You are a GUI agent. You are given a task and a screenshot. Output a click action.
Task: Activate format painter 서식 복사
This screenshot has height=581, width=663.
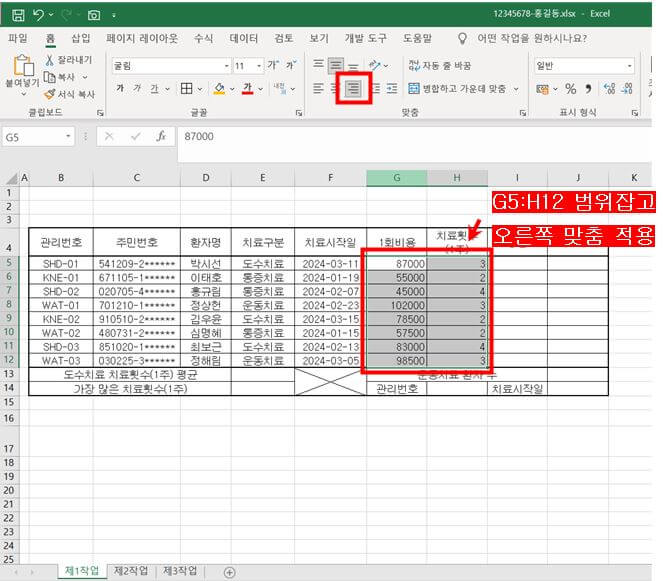(x=70, y=94)
